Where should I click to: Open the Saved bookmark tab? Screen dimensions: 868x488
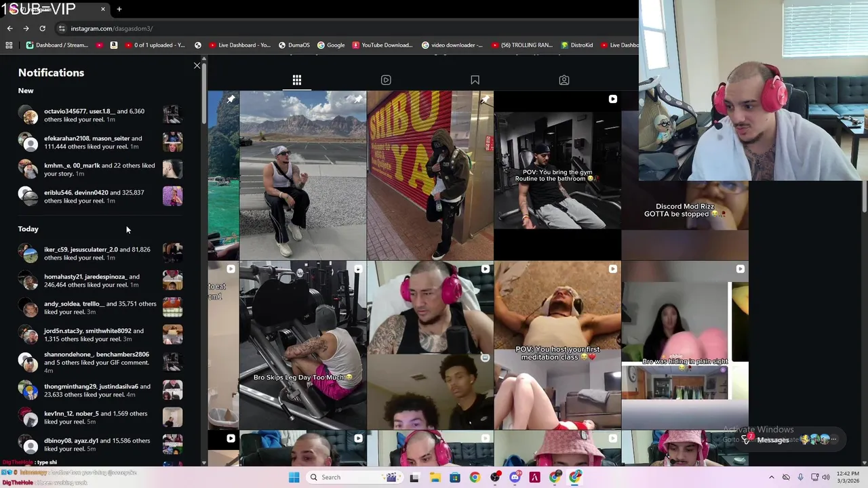coord(475,80)
